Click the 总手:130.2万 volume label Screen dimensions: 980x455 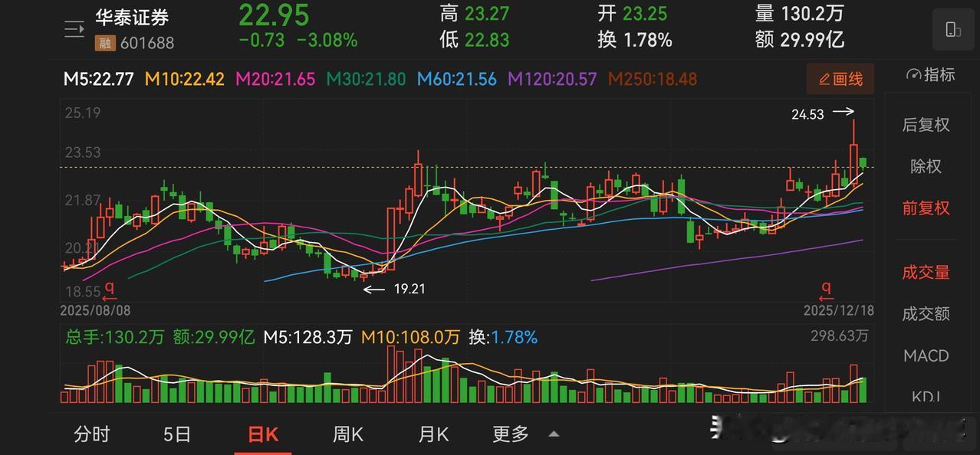point(115,337)
